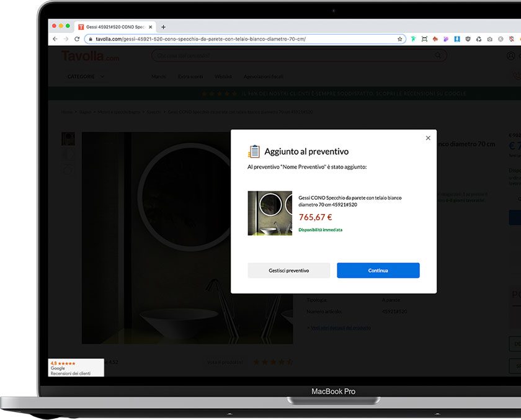
Task: Open the blue bookmark extension icon
Action: (x=457, y=39)
